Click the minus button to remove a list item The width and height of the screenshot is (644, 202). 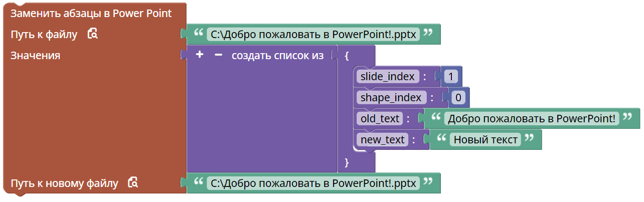(218, 55)
